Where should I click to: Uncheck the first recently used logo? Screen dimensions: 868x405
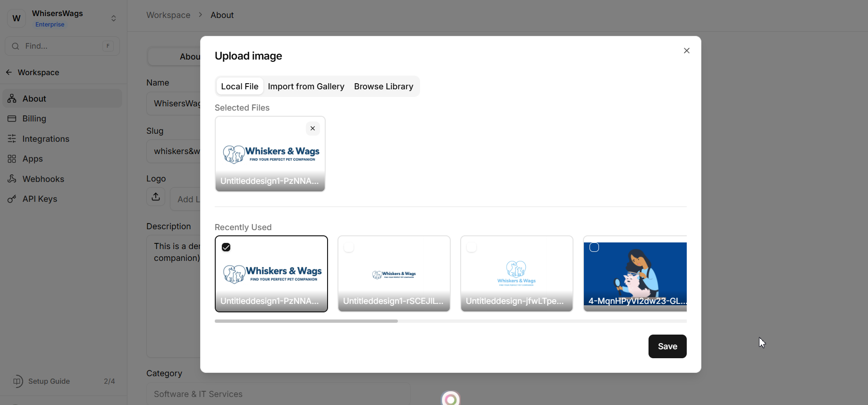coord(226,247)
